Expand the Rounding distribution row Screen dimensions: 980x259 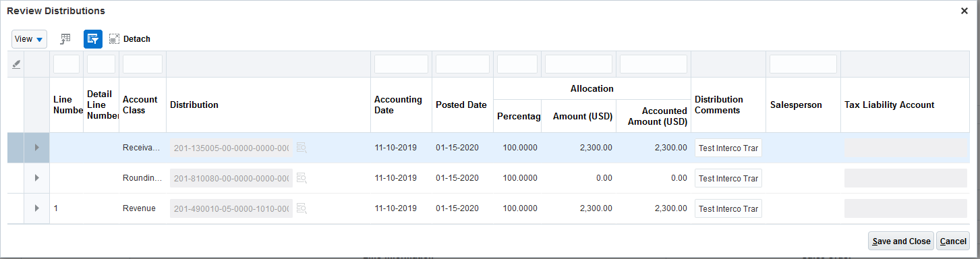(37, 178)
